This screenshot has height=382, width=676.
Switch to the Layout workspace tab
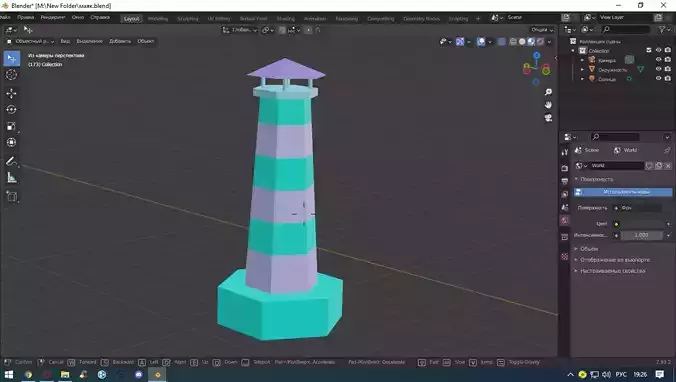[x=131, y=19]
